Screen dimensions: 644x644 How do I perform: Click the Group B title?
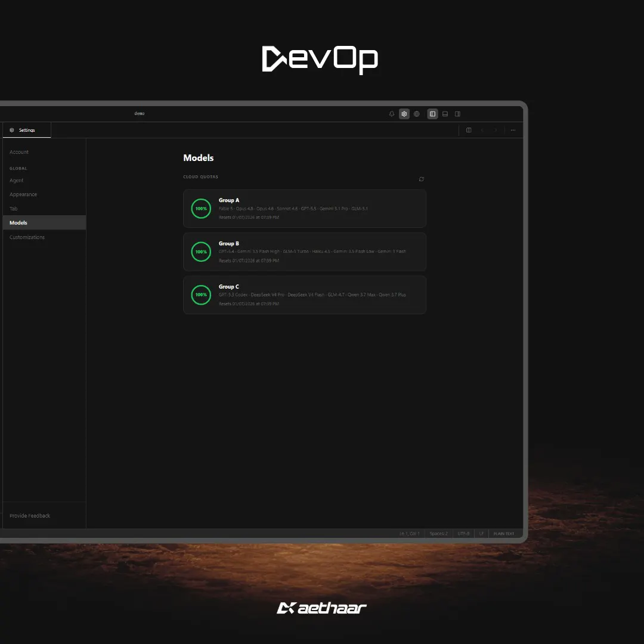click(229, 243)
